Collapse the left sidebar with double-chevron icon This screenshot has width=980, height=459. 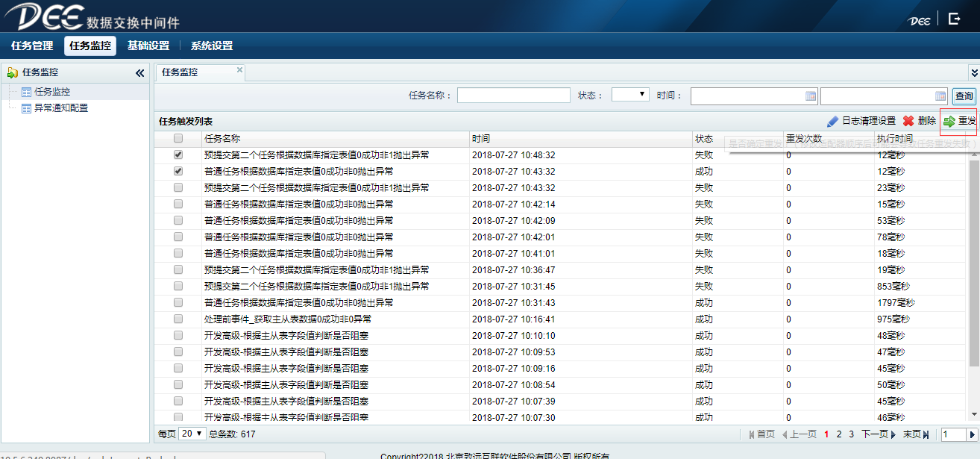pos(139,73)
